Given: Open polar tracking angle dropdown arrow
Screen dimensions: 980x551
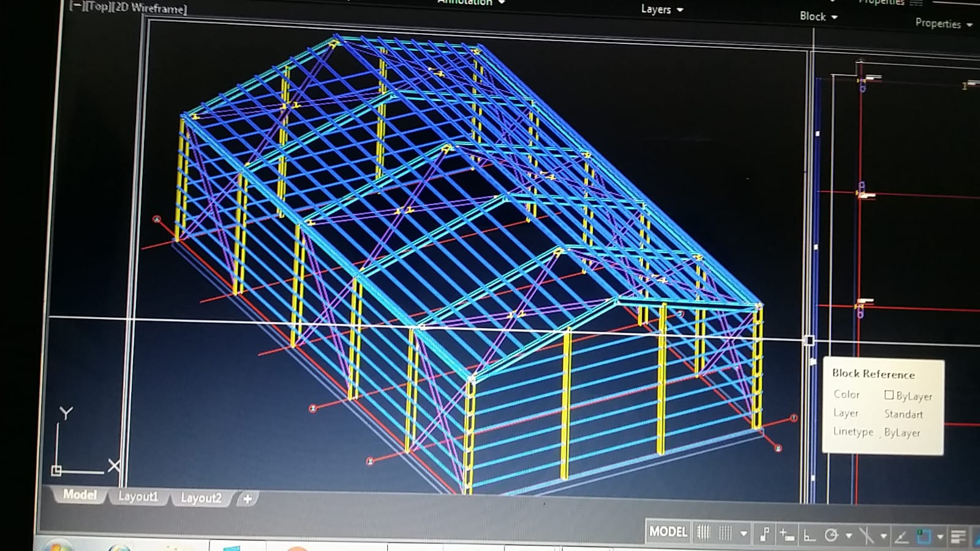Looking at the screenshot, I should click(x=849, y=536).
